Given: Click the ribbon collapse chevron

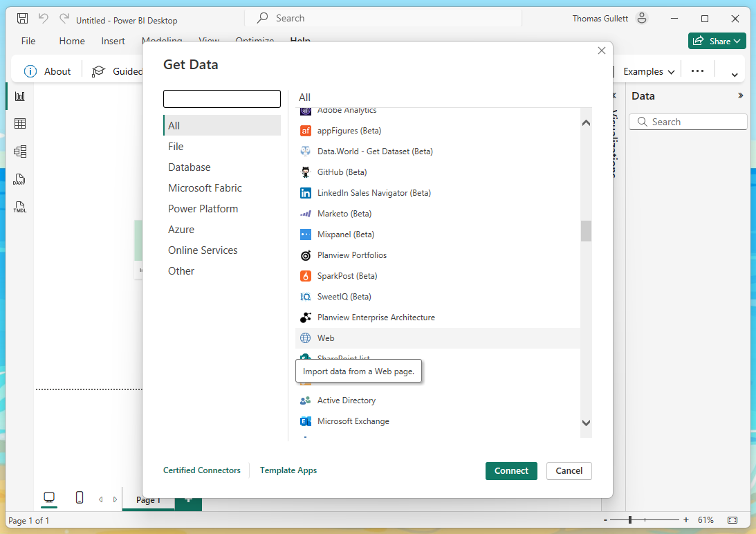Looking at the screenshot, I should 735,75.
